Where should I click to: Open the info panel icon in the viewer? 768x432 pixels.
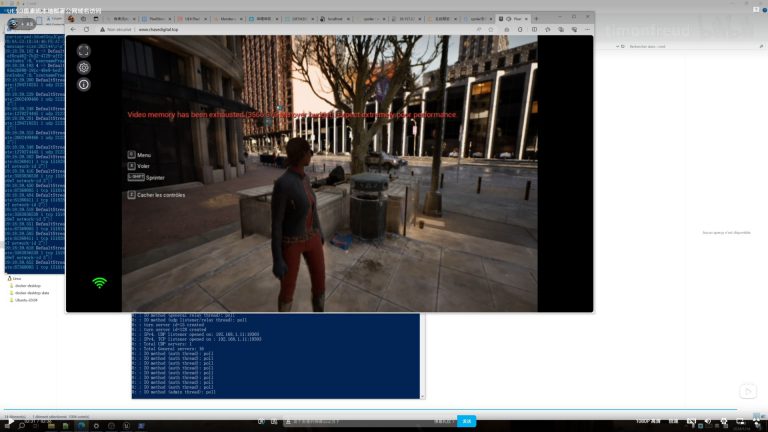click(84, 85)
